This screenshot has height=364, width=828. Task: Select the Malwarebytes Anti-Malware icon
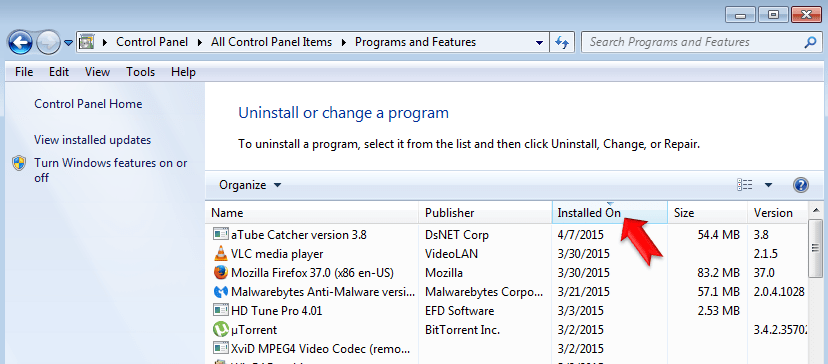(x=220, y=292)
